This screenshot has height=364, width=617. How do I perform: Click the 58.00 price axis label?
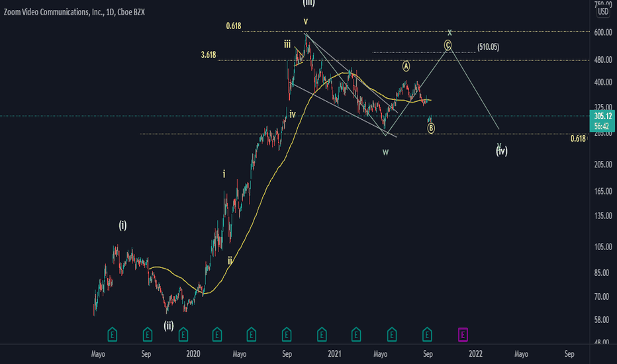[x=603, y=320]
